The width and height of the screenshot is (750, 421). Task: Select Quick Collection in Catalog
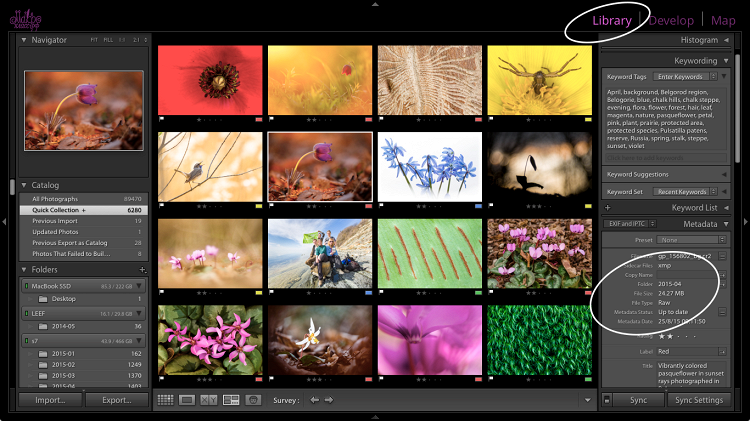84,210
